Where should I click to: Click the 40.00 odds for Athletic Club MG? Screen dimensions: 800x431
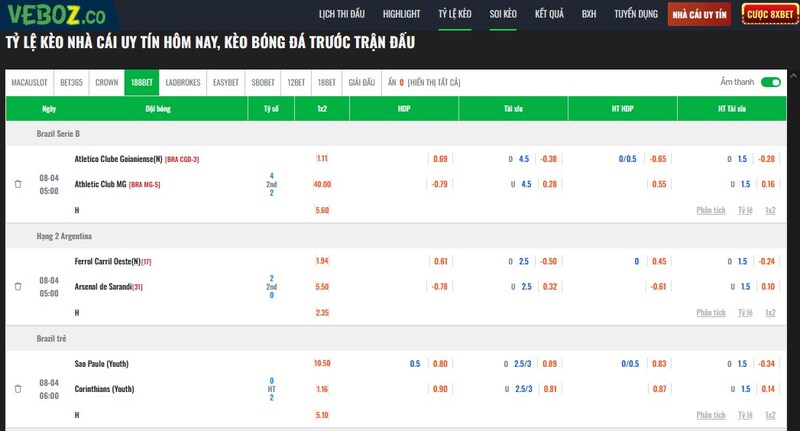[x=322, y=184]
